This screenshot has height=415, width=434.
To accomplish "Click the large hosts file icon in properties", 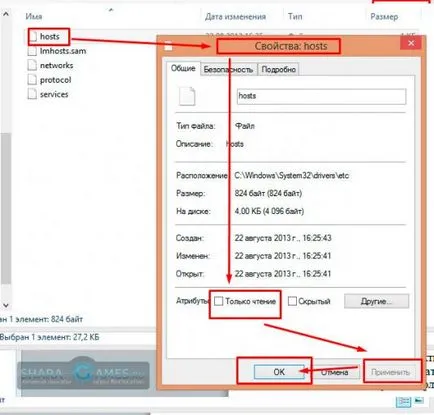I will pos(187,96).
